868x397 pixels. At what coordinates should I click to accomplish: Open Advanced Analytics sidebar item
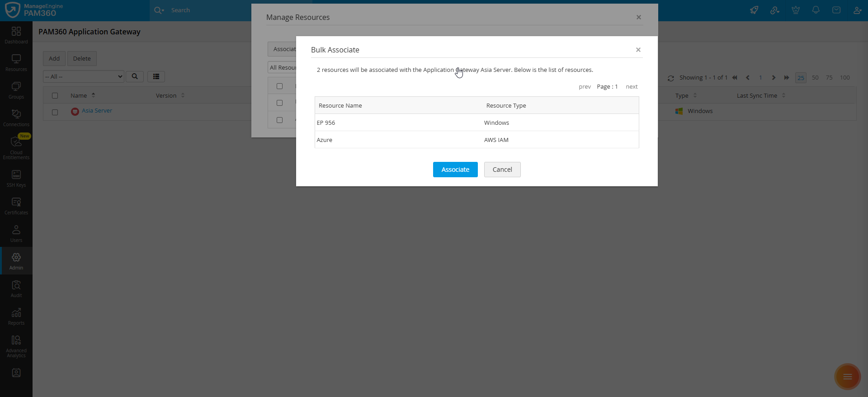pyautogui.click(x=16, y=346)
